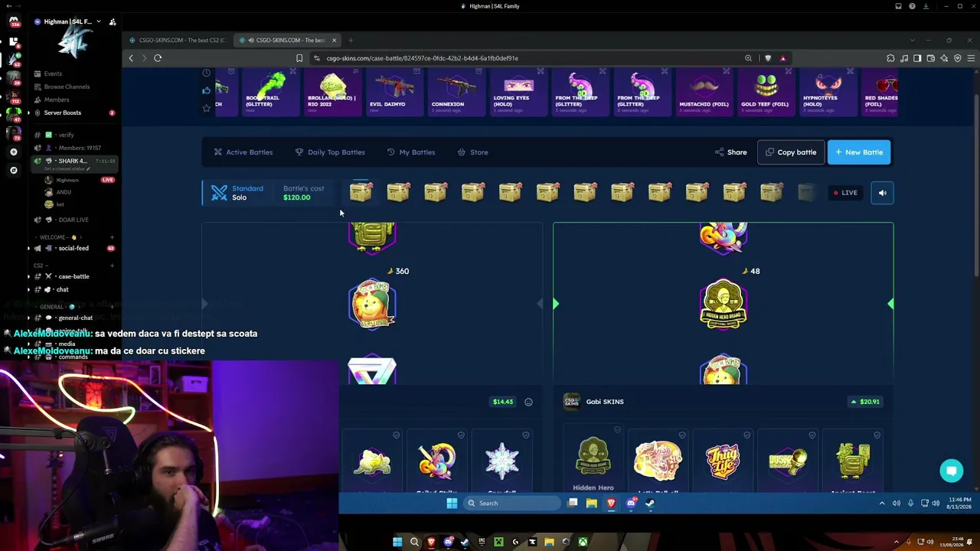This screenshot has height=551, width=980.
Task: Bookmark the page with the bookmark icon
Action: coord(299,58)
